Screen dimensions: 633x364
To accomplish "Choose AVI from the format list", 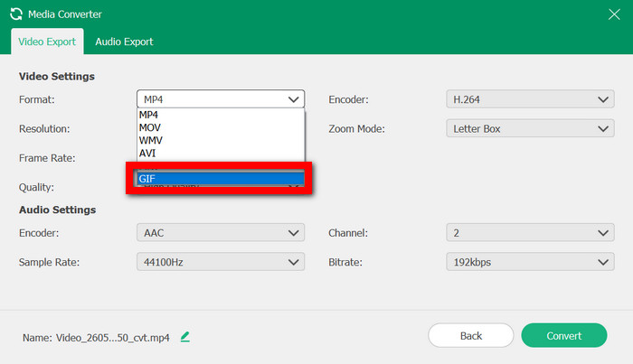I will click(x=221, y=154).
